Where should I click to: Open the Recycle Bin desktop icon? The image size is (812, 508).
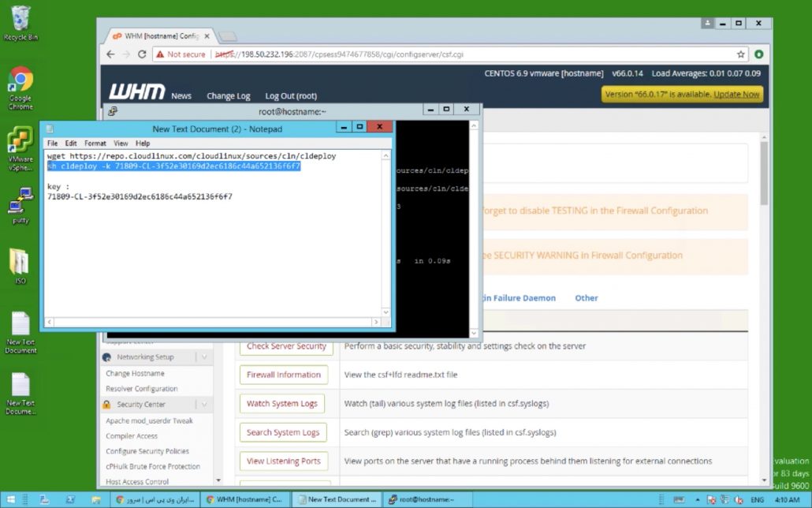[20, 21]
